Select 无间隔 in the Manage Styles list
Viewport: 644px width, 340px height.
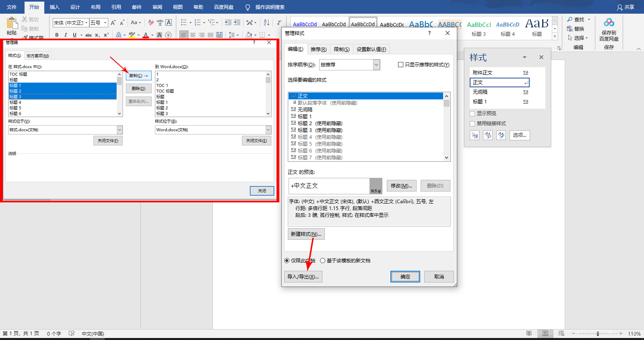click(x=365, y=110)
